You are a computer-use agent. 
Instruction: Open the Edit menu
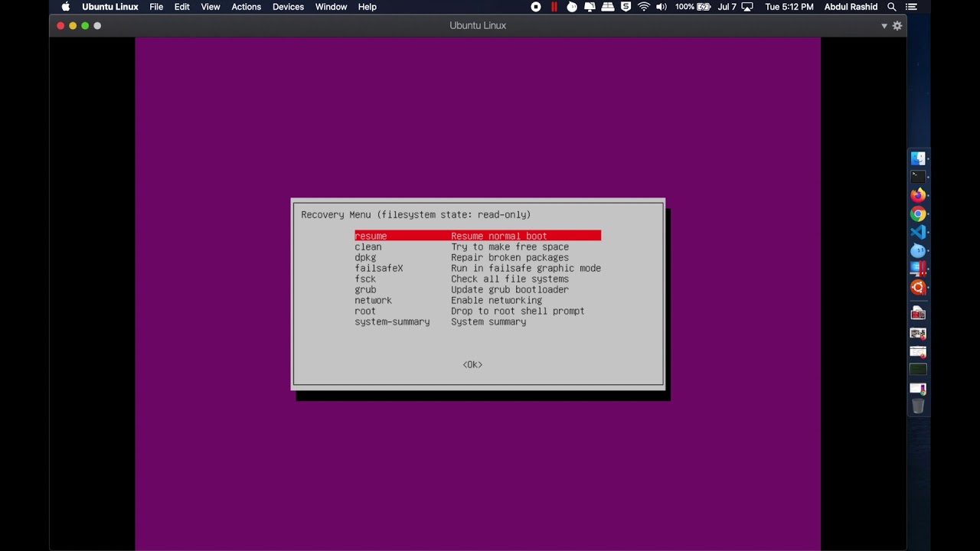[x=181, y=7]
